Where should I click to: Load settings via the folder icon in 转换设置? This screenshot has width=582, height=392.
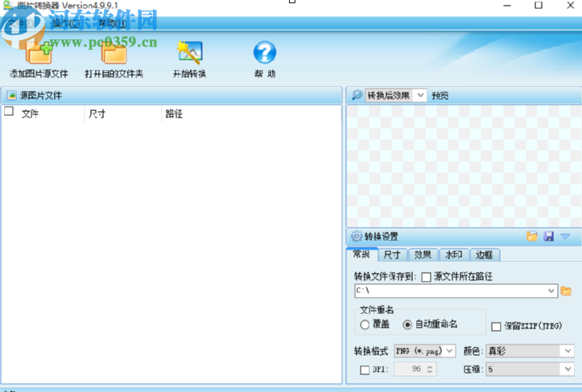click(x=532, y=236)
